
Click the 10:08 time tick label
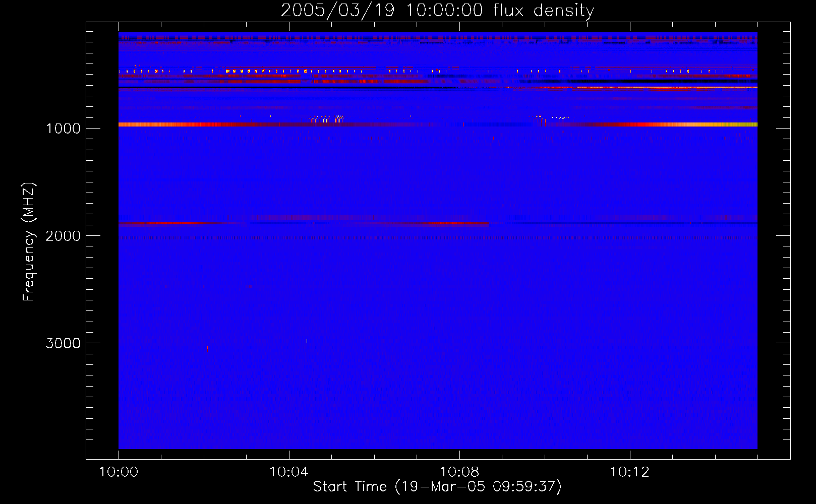coord(459,472)
